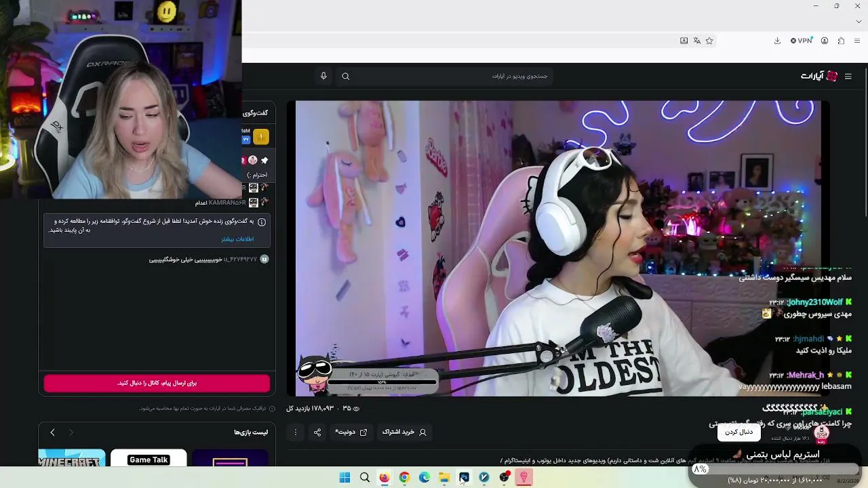
Task: Open the Game Talk category thumbnail
Action: tap(149, 458)
